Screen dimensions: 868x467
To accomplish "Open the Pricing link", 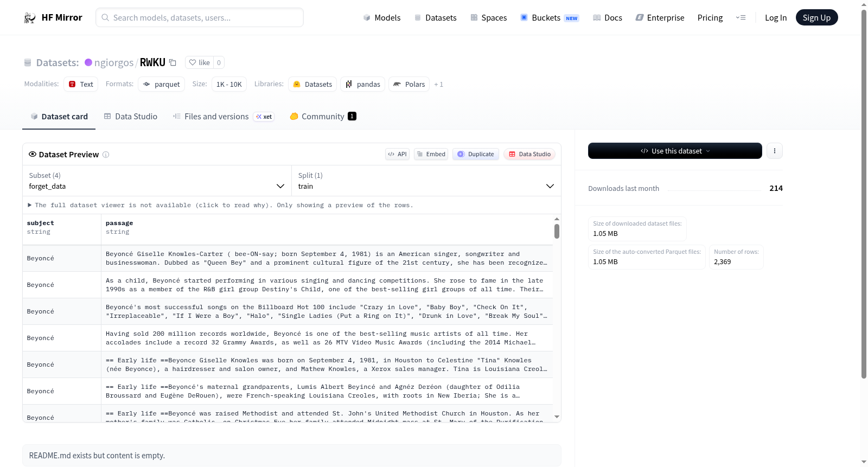I will click(x=710, y=17).
